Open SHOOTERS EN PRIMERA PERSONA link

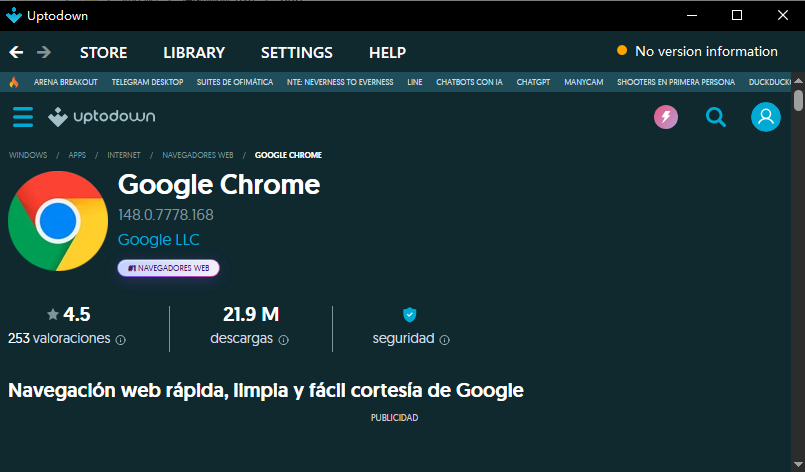pos(676,82)
